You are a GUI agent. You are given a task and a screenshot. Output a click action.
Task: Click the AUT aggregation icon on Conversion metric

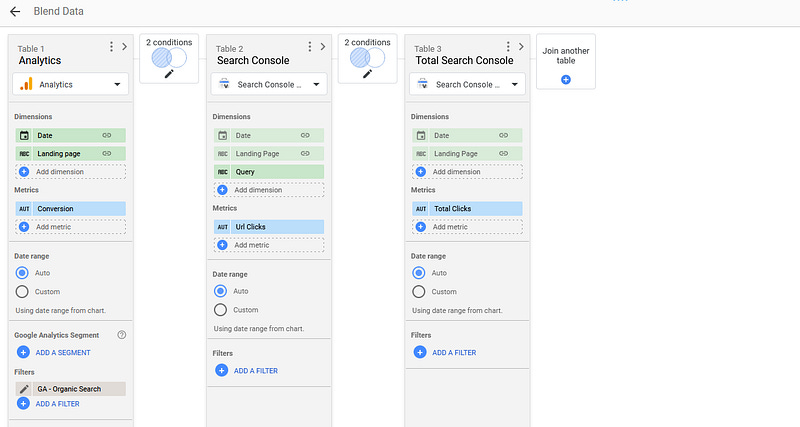click(24, 209)
